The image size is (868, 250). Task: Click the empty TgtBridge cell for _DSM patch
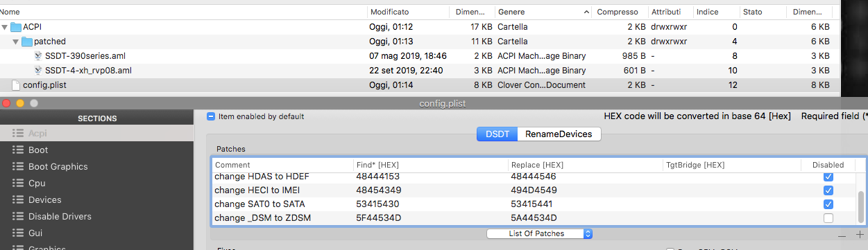pyautogui.click(x=732, y=218)
